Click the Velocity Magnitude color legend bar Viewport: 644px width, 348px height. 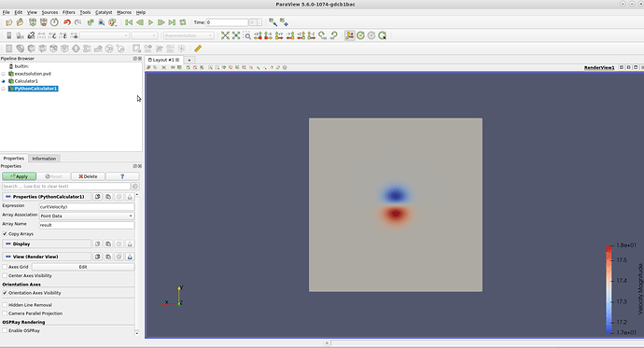[x=609, y=289]
